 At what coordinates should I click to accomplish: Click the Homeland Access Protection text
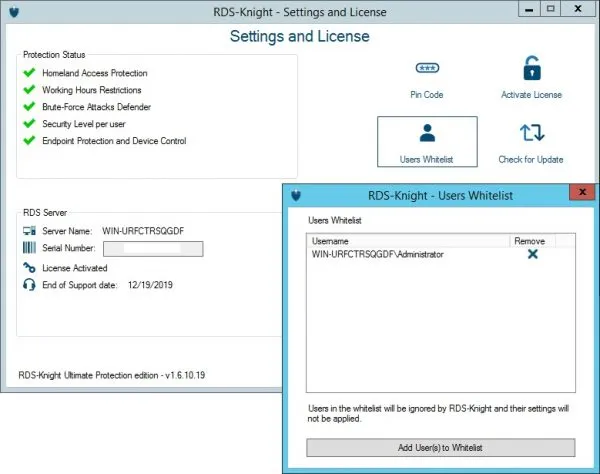pos(95,73)
